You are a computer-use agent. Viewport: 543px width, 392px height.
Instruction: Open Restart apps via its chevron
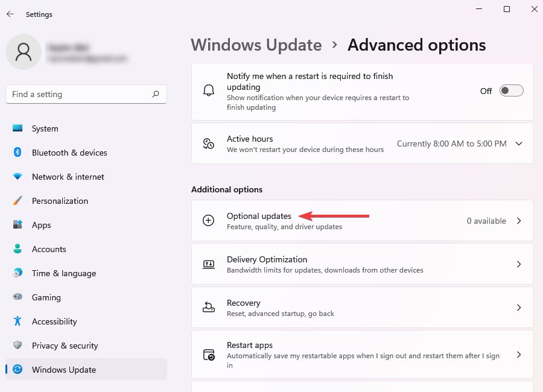519,355
